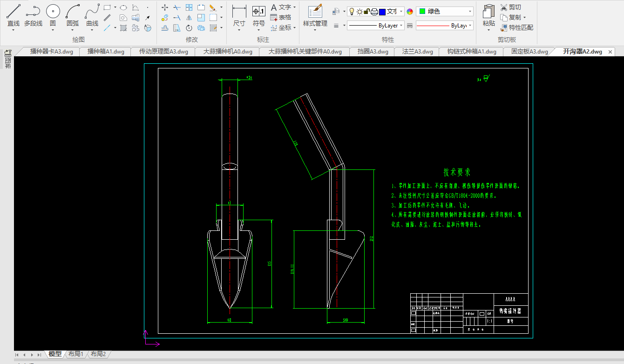The image size is (624, 364).
Task: Expand the 粘贴 paste options arrow
Action: 488,30
